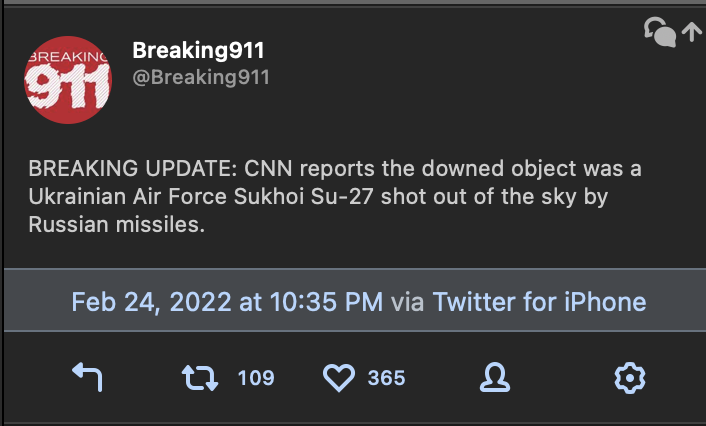The height and width of the screenshot is (426, 706).
Task: View the 109 retweets count
Action: (256, 378)
